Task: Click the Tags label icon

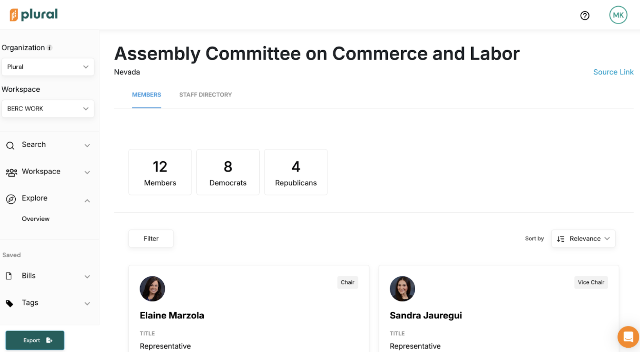Action: coord(10,303)
